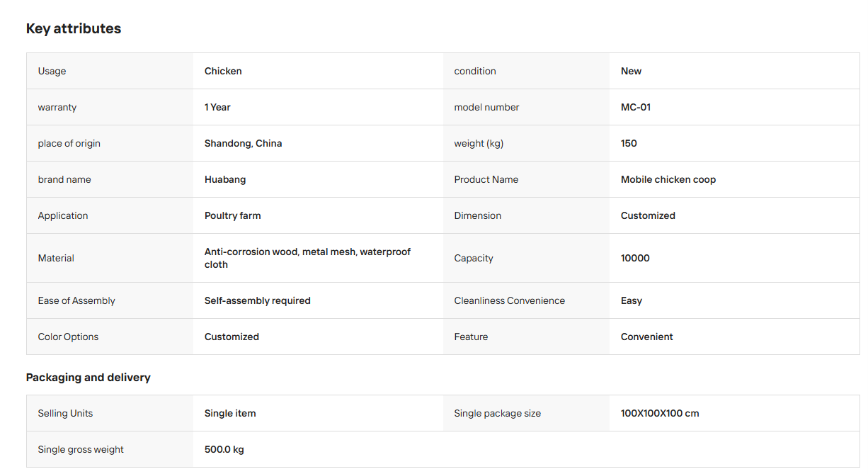Click the Packaging and delivery heading
The width and height of the screenshot is (868, 474).
88,377
